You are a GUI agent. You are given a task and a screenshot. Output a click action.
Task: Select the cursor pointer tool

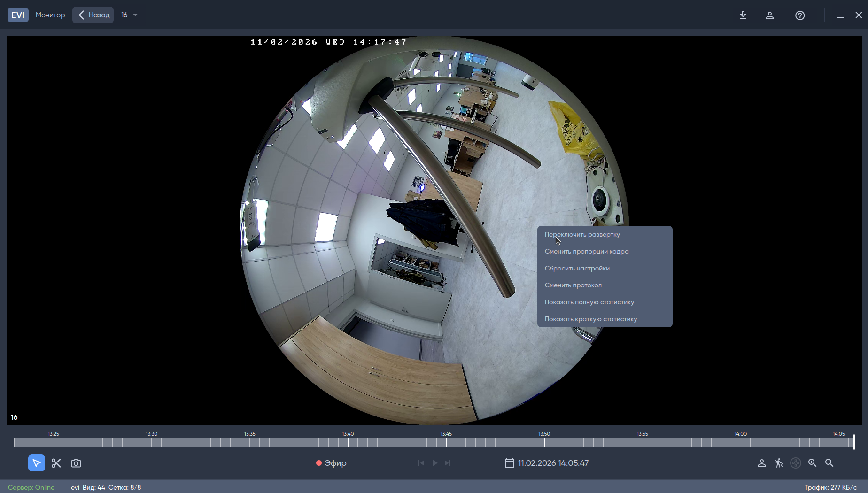pyautogui.click(x=37, y=463)
